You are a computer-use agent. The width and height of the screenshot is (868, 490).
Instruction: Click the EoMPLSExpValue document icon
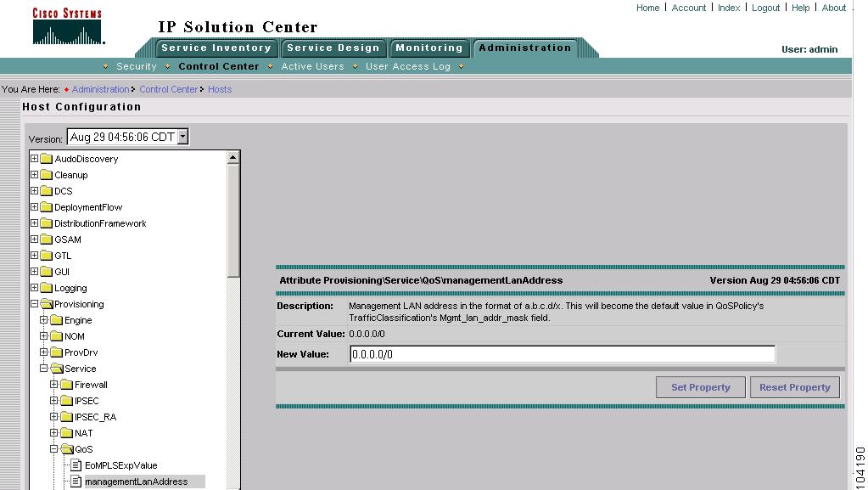click(x=76, y=465)
